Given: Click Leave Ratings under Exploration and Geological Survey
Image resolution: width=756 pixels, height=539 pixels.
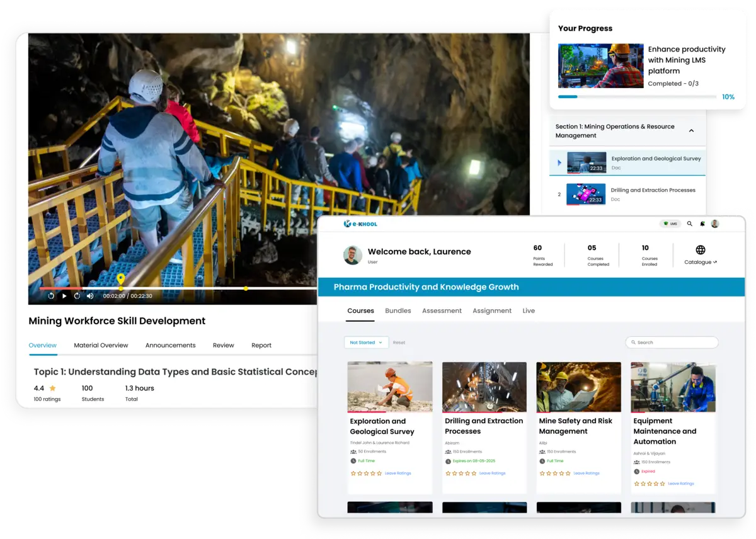Looking at the screenshot, I should click(398, 473).
